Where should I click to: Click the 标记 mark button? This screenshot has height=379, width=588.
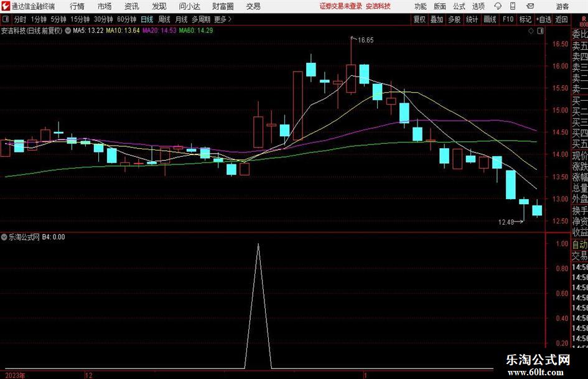click(x=525, y=19)
